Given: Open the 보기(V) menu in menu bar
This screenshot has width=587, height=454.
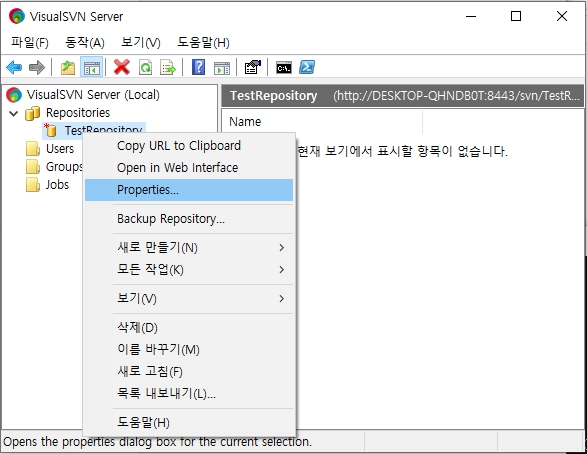Looking at the screenshot, I should coord(141,42).
